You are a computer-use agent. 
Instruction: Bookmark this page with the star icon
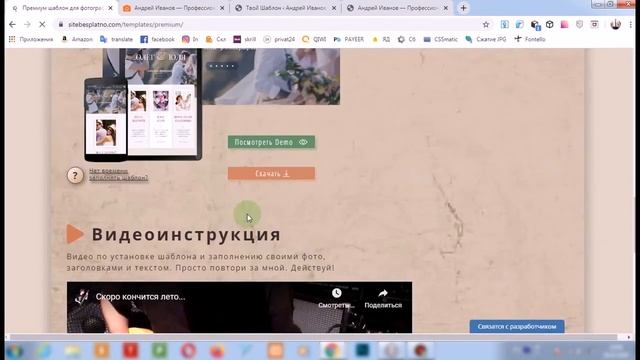486,24
